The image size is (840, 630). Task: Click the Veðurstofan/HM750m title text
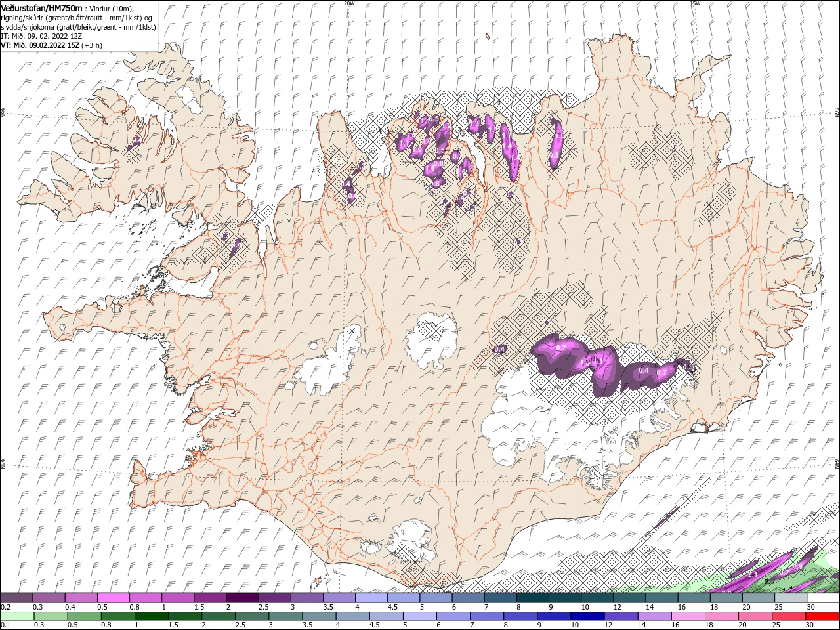click(41, 7)
